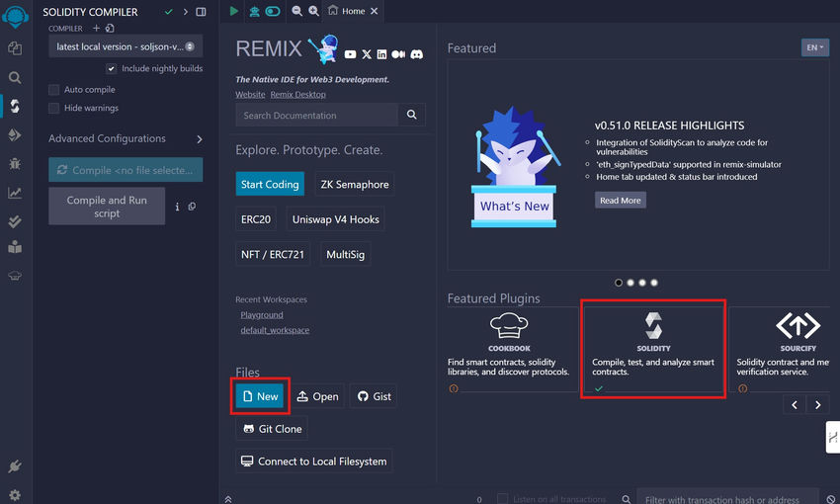This screenshot has width=840, height=504.
Task: Open Remix Discord icon
Action: [x=416, y=54]
